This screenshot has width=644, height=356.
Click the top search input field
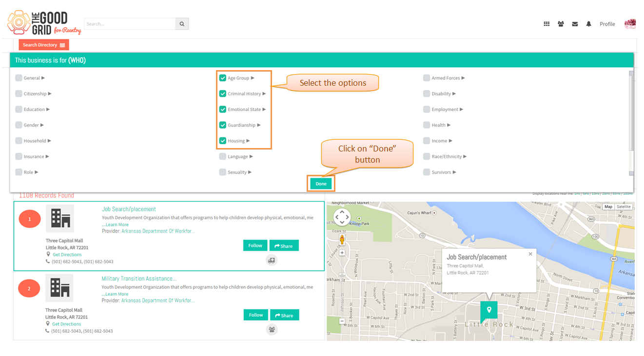click(130, 24)
